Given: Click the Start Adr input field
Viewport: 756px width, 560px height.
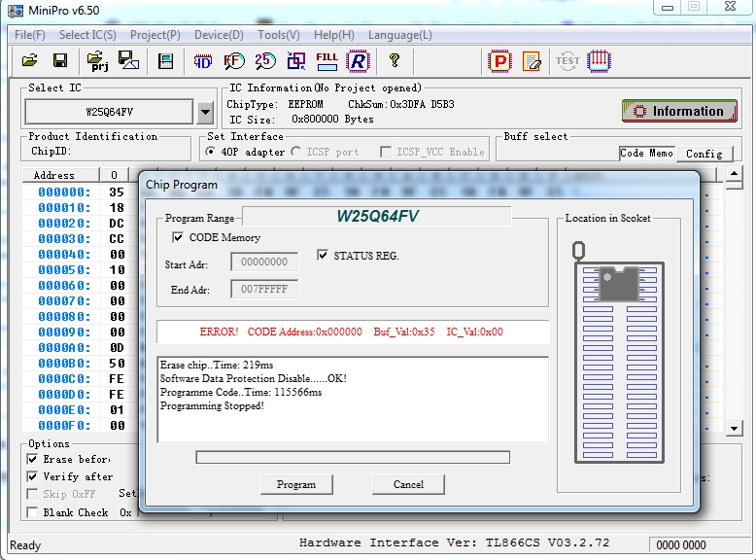Looking at the screenshot, I should tap(264, 262).
